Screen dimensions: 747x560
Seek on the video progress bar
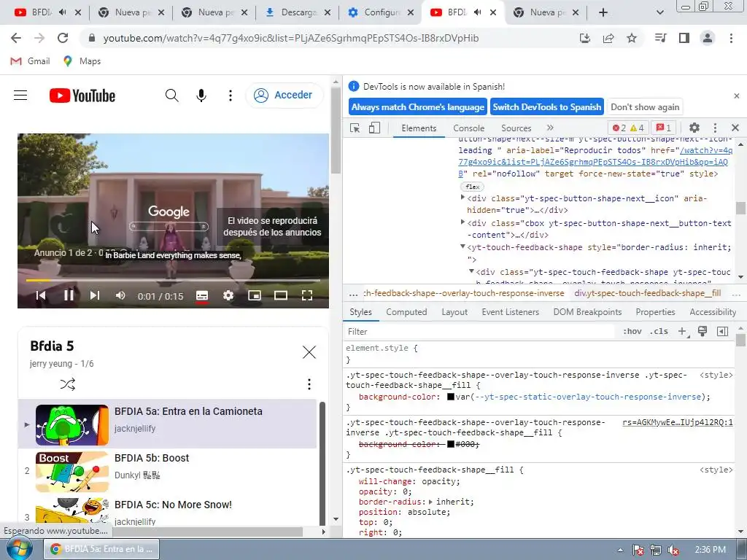pos(173,281)
